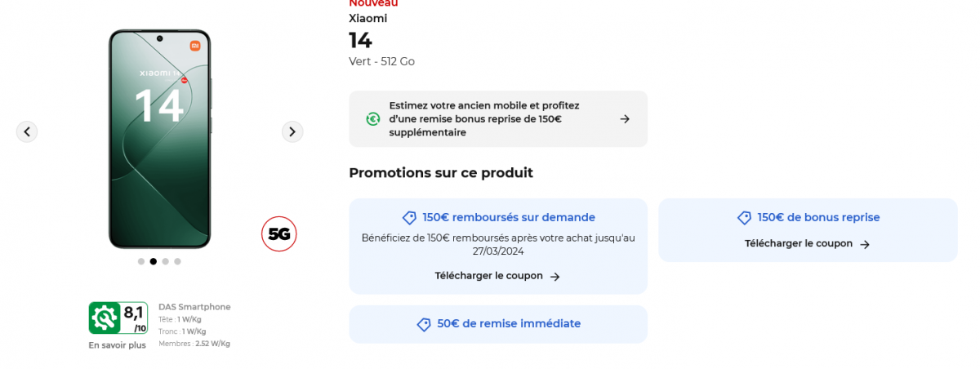Click the Xiaomi 14 phone image

160,139
